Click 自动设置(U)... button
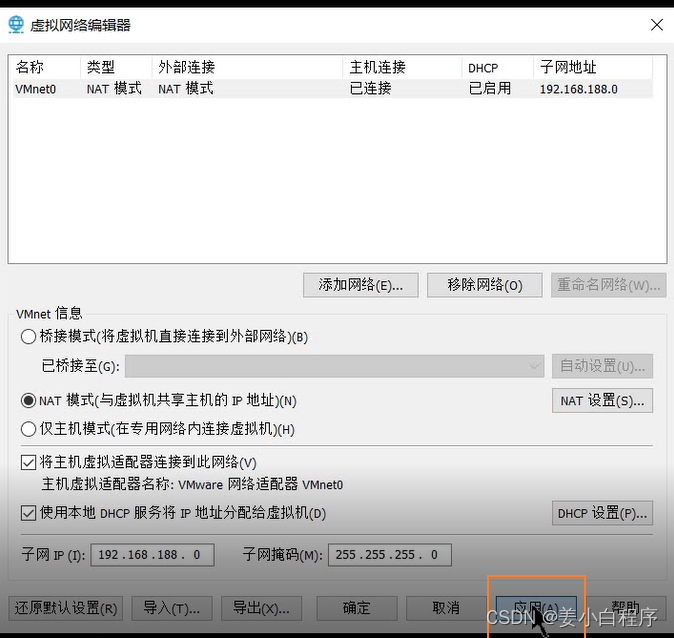Screen dimensions: 674x638 tap(602, 366)
